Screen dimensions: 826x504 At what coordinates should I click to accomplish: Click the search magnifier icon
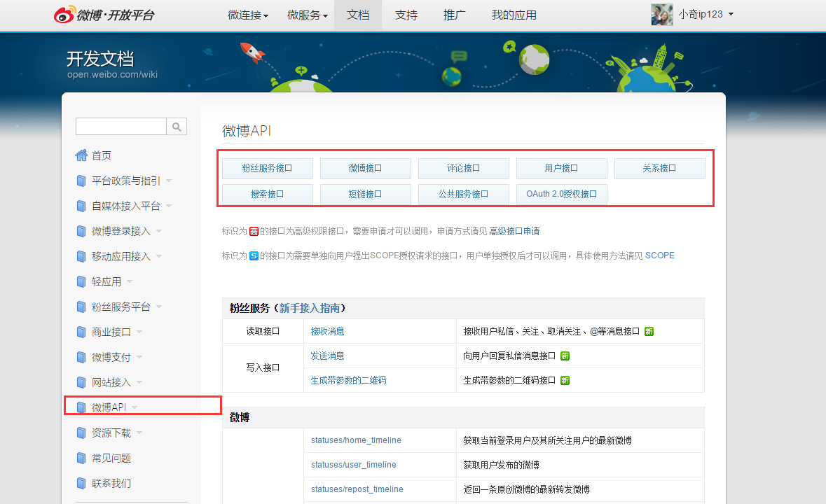[177, 127]
